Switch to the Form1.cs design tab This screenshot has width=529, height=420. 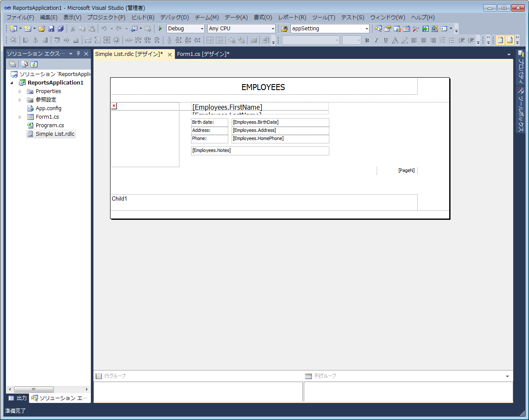click(203, 54)
